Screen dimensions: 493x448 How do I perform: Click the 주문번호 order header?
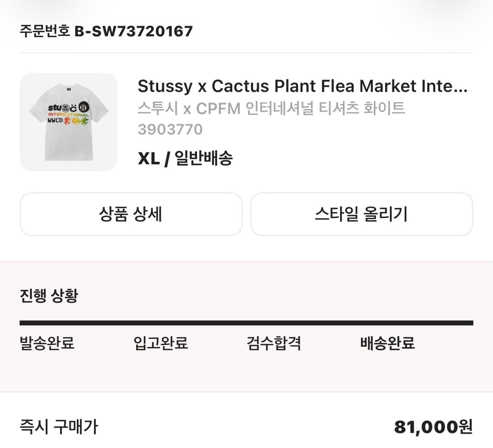[44, 31]
